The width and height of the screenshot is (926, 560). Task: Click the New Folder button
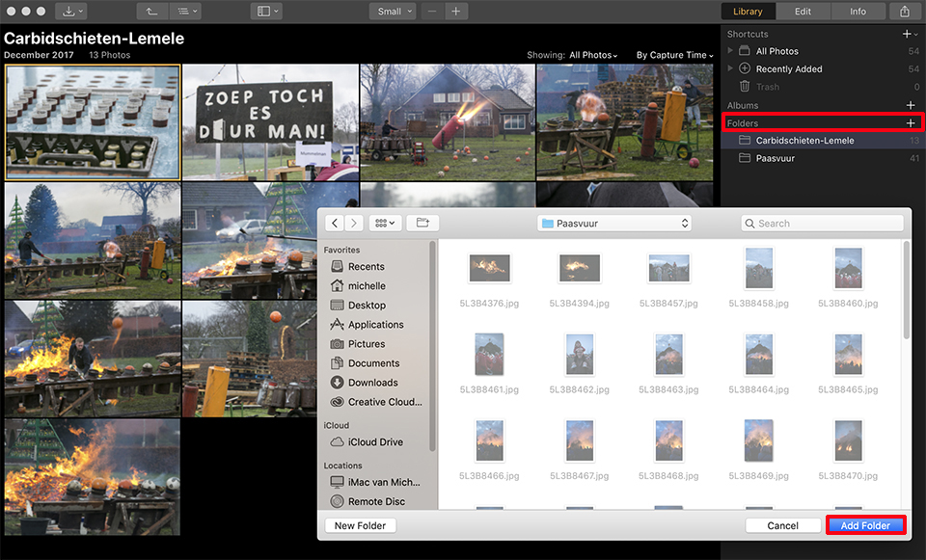click(x=360, y=525)
